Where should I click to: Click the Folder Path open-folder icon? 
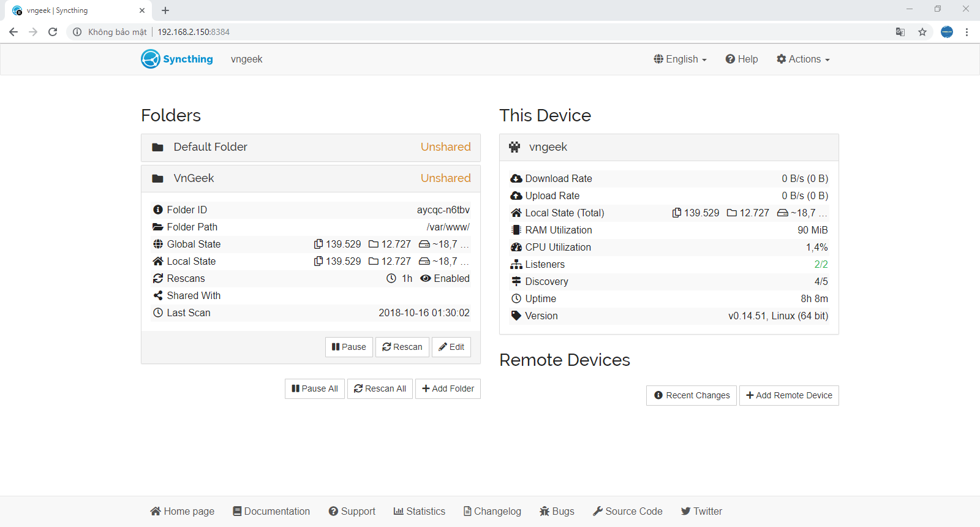(x=158, y=227)
